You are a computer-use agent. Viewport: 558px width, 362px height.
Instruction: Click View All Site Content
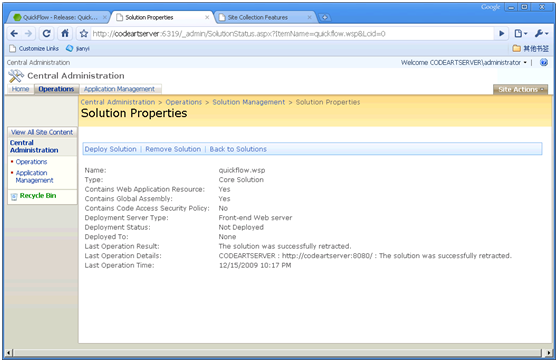42,132
